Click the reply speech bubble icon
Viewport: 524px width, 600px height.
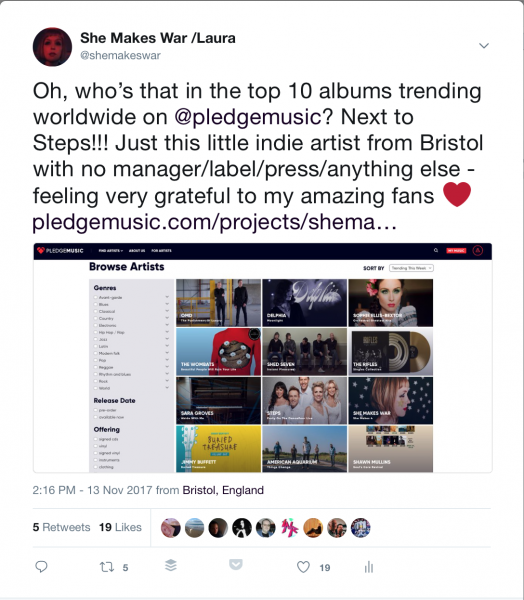[41, 566]
